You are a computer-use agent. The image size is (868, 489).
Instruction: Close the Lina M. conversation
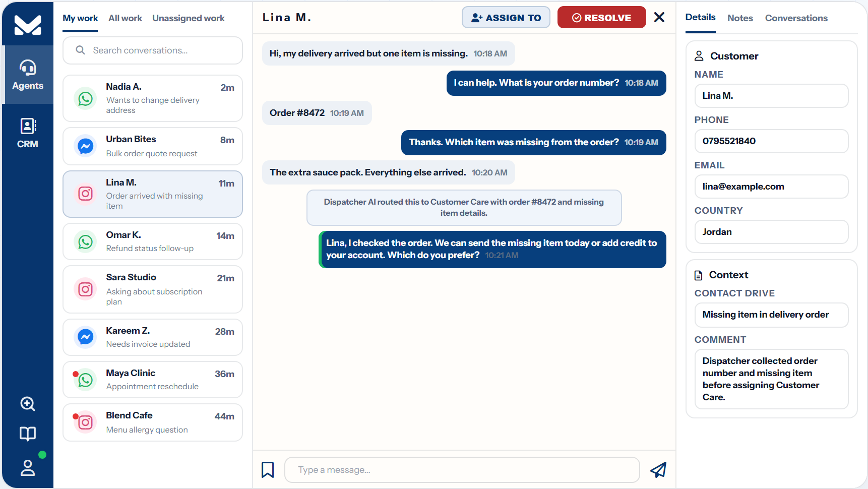pyautogui.click(x=659, y=17)
